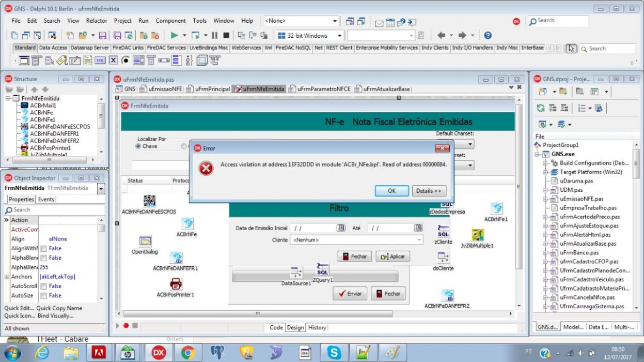The image size is (644, 362).
Task: Switch to the Events tab in Object Inspector
Action: pos(46,199)
